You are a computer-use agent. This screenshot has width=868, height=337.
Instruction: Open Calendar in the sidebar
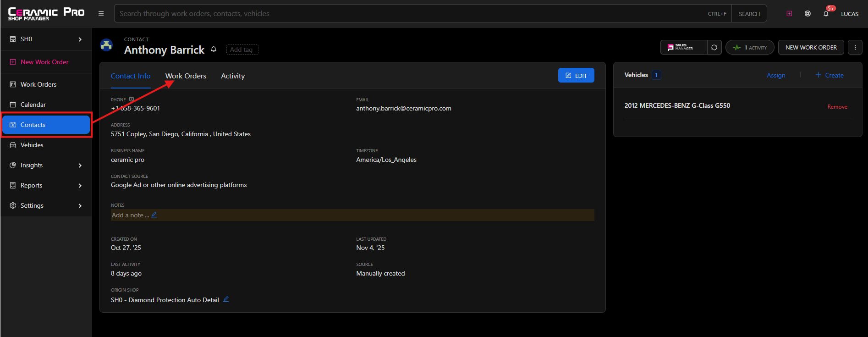pos(46,105)
